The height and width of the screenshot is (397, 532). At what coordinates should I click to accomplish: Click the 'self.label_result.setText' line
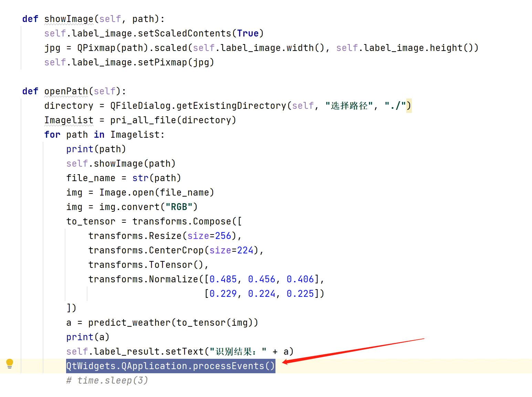point(180,352)
